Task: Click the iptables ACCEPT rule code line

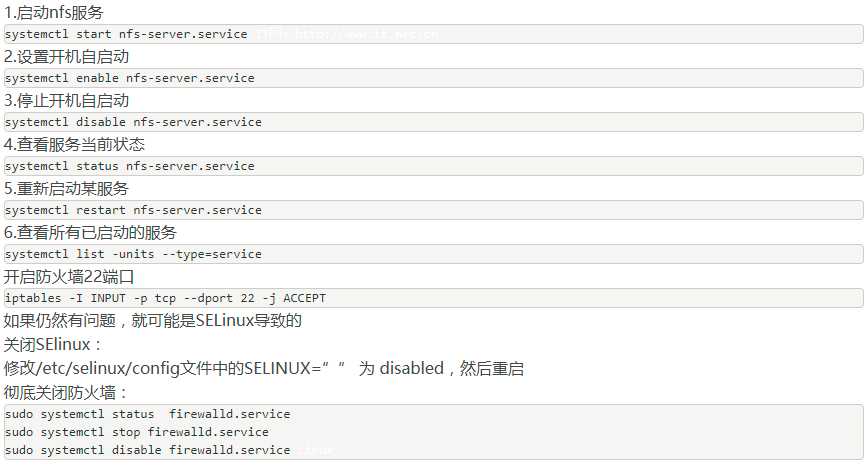Action: 165,298
